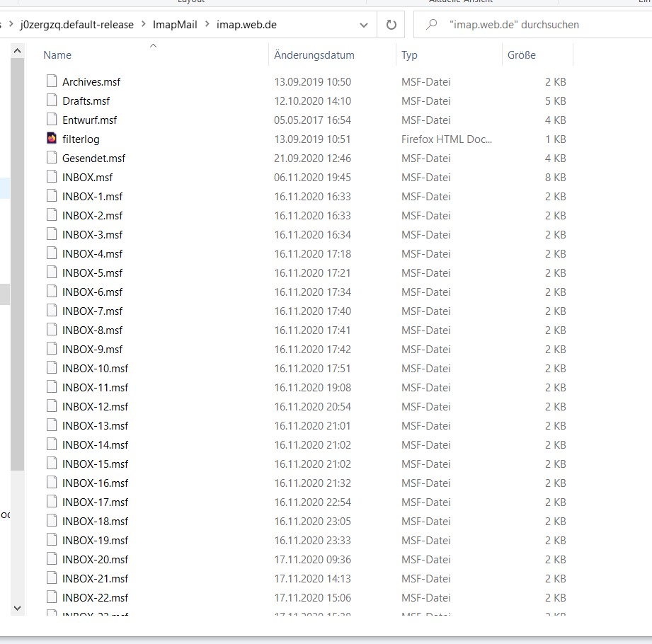Viewport: 652px width, 644px height.
Task: Sort by Typ column header
Action: (x=409, y=55)
